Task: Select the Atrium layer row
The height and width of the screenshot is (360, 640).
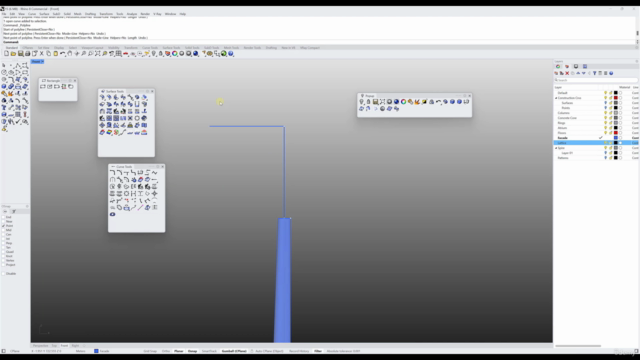Action: pyautogui.click(x=596, y=128)
